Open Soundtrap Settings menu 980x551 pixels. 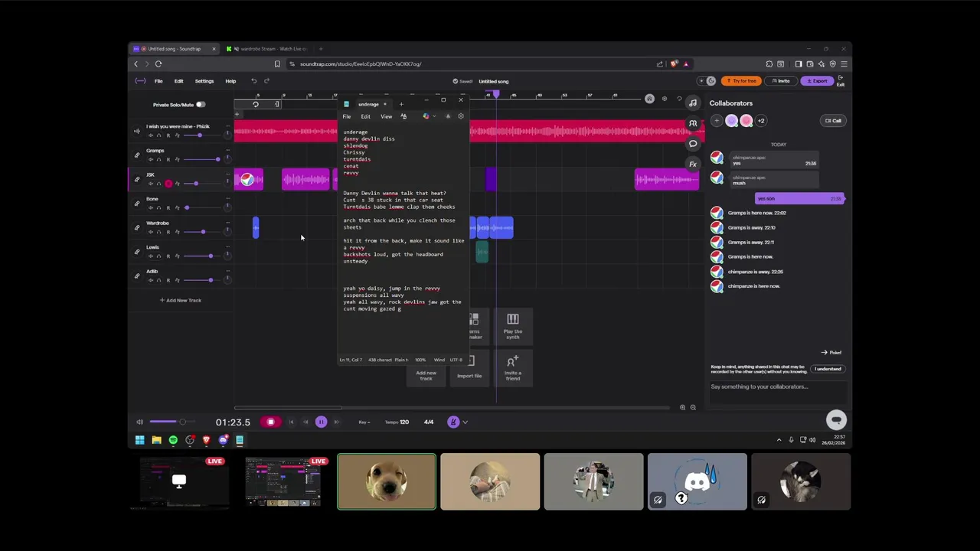coord(204,81)
